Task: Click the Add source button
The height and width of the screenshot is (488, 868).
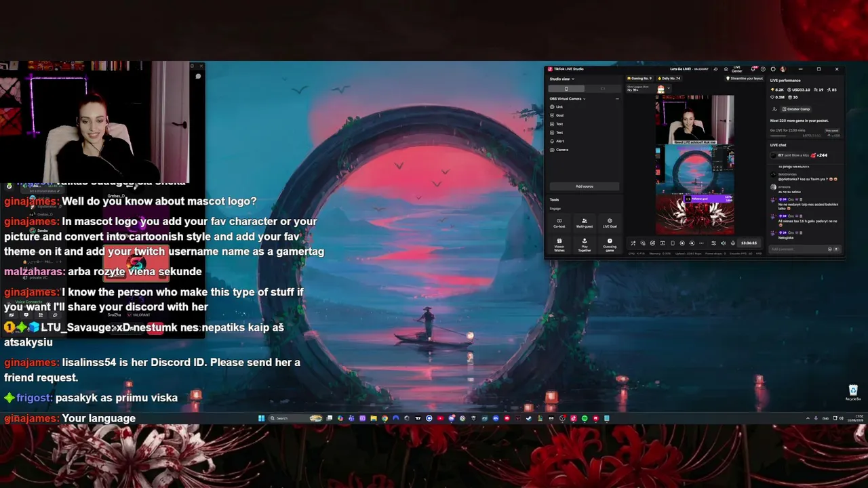Action: point(585,186)
